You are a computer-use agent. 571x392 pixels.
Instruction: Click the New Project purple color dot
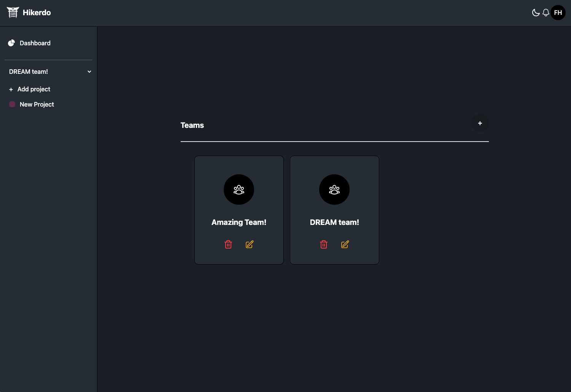(x=12, y=104)
